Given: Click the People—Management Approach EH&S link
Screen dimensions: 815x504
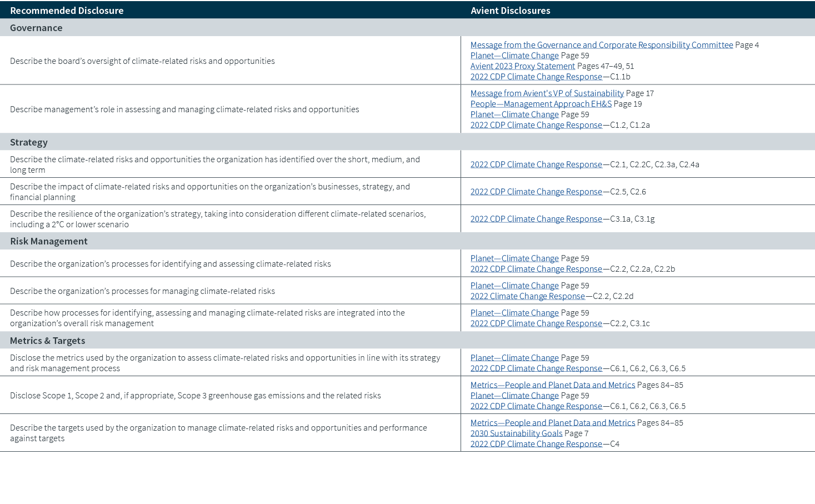Looking at the screenshot, I should [x=541, y=104].
